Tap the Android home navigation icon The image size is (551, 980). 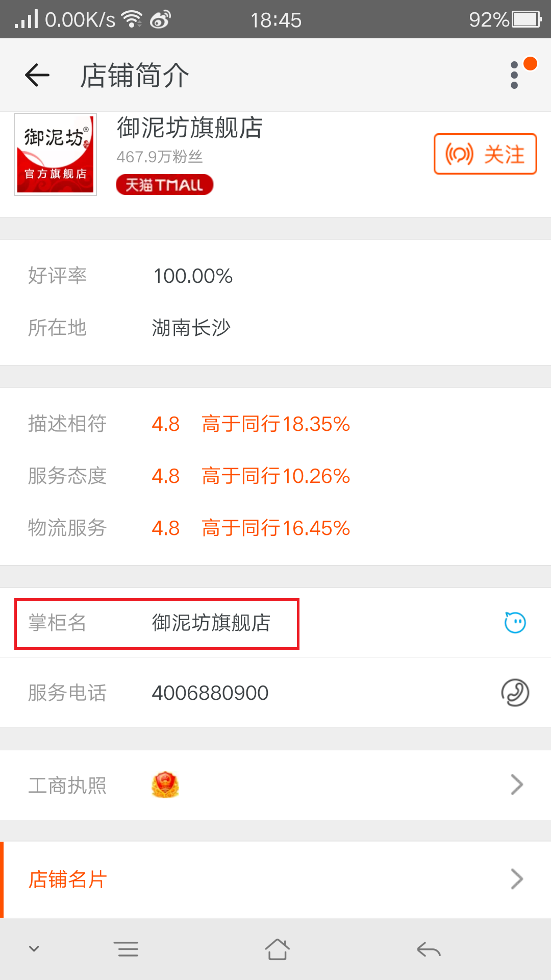pyautogui.click(x=277, y=949)
